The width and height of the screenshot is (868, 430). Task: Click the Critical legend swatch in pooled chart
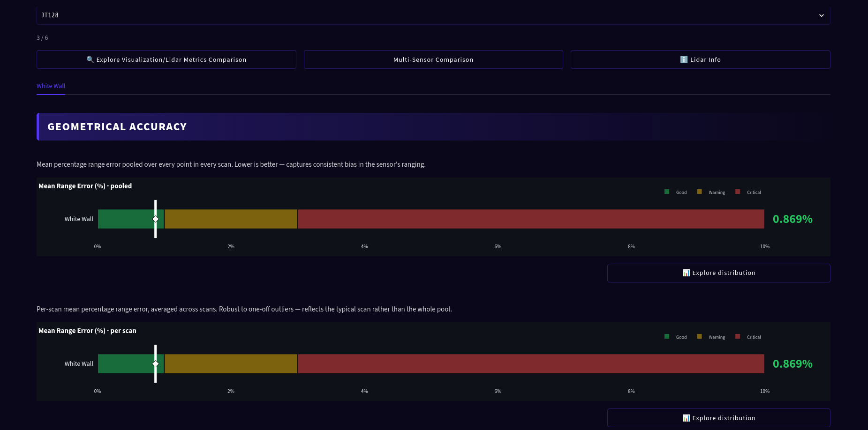738,192
